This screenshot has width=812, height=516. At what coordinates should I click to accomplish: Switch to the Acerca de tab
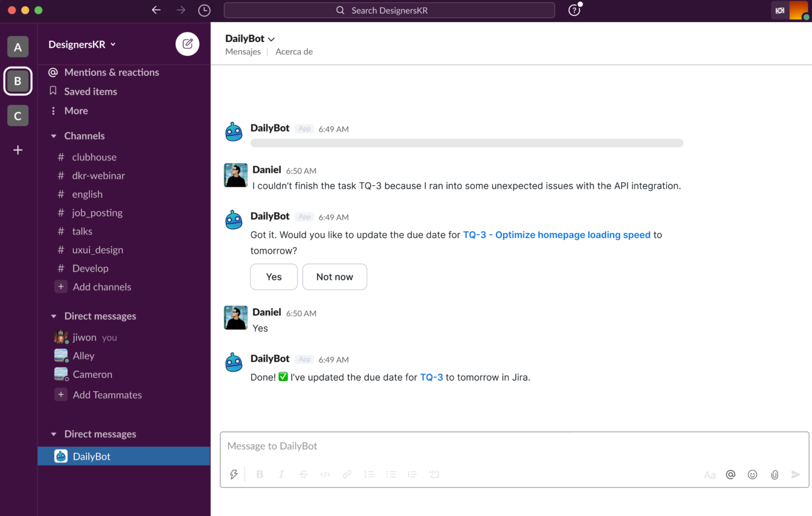point(294,52)
